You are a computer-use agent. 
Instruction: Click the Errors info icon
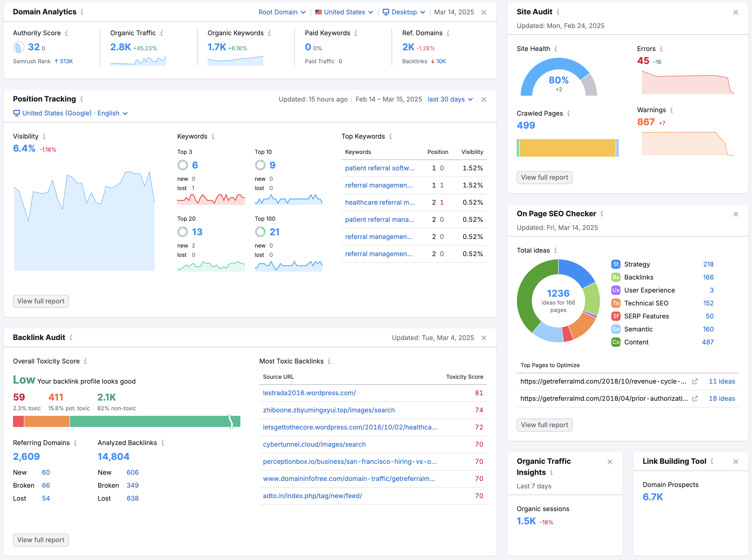coord(661,49)
